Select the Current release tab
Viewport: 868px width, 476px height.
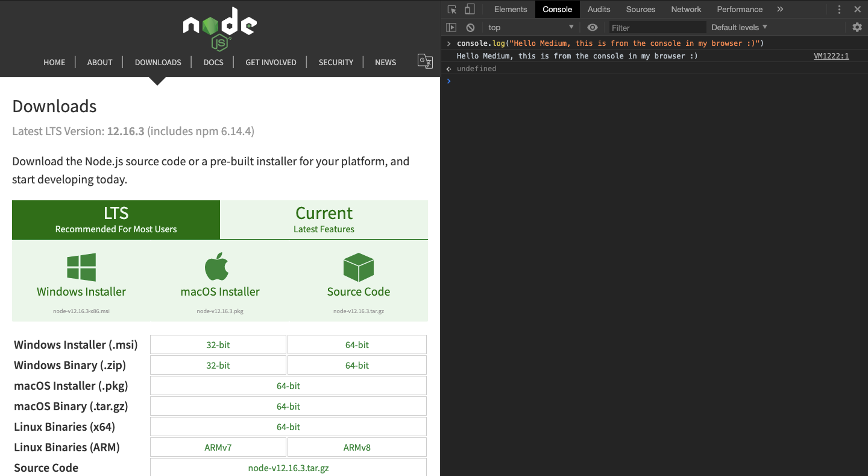click(x=324, y=220)
